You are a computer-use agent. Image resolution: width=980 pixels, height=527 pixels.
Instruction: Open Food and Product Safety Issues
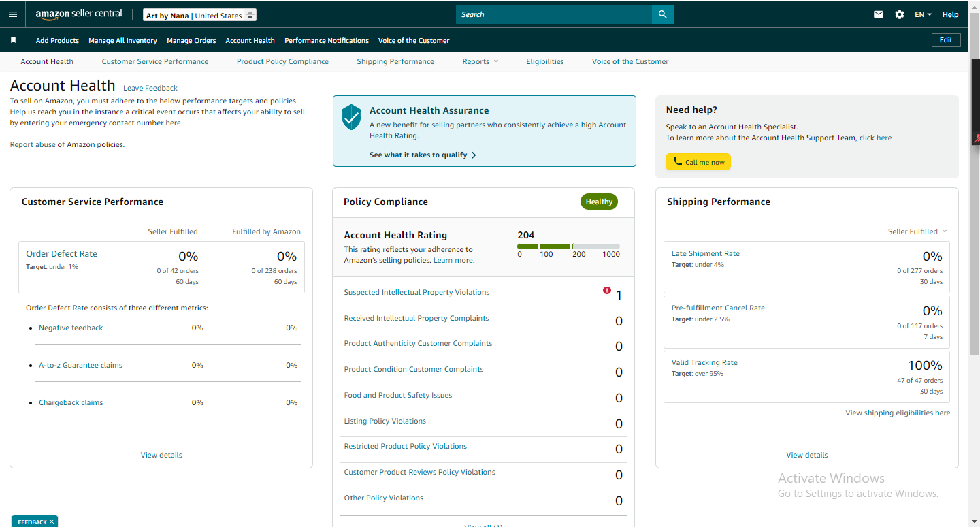(398, 395)
